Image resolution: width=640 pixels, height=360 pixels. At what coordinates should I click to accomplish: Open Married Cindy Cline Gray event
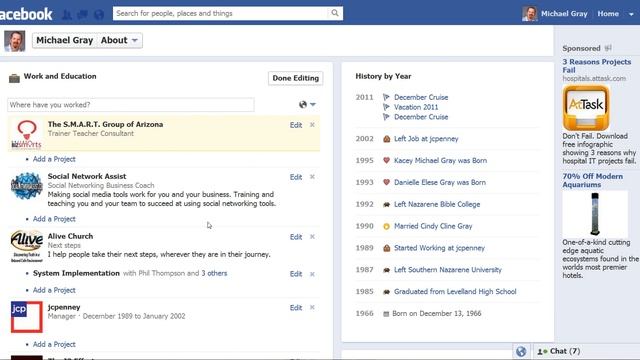point(433,226)
